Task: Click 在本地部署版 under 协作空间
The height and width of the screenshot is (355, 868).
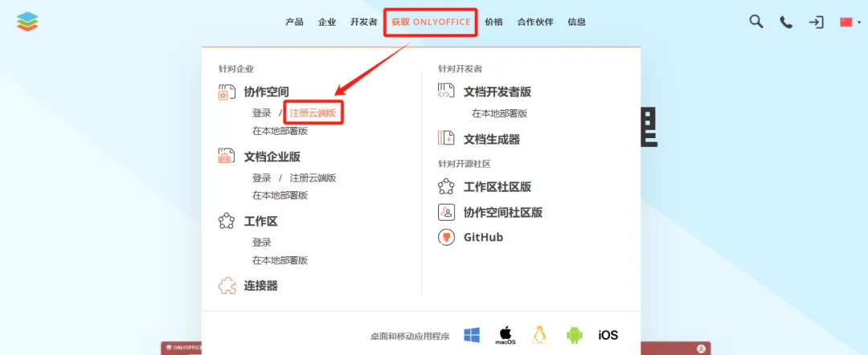Action: click(x=280, y=131)
